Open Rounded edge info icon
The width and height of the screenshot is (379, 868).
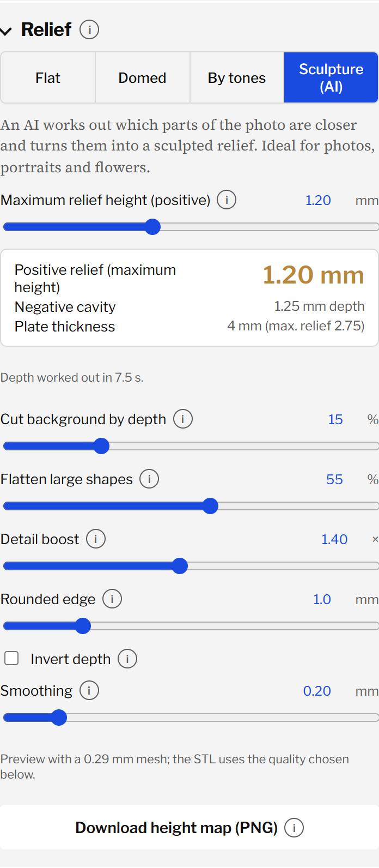click(x=112, y=599)
